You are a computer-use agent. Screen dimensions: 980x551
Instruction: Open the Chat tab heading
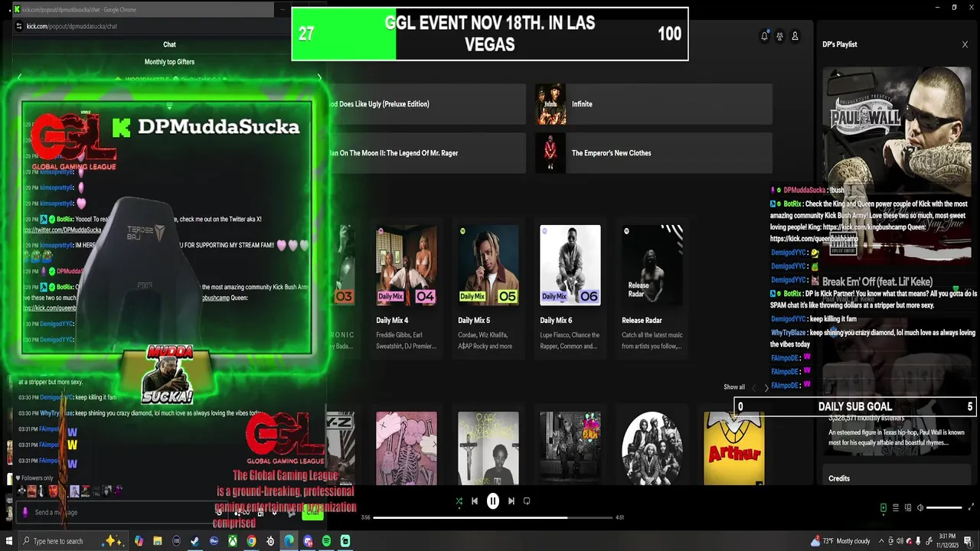(169, 44)
